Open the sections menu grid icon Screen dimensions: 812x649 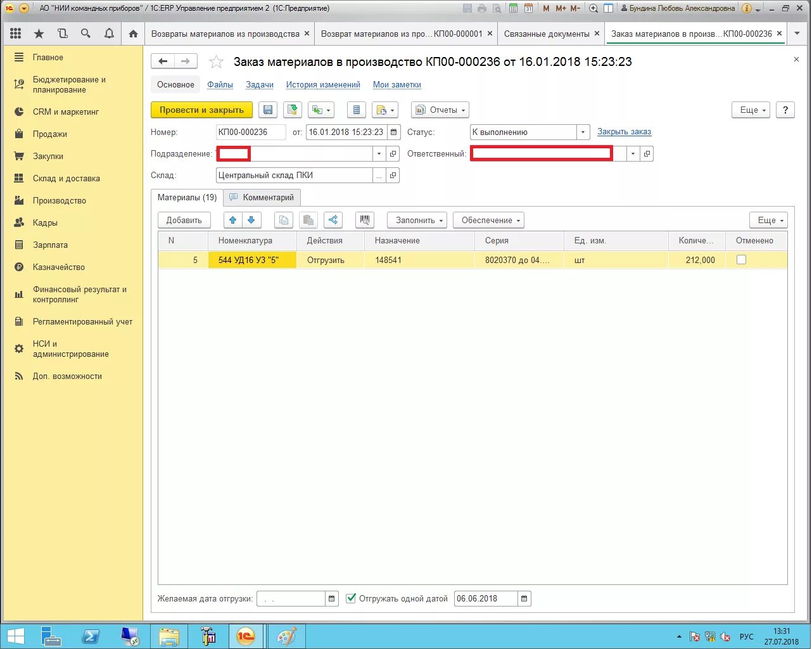pyautogui.click(x=16, y=34)
